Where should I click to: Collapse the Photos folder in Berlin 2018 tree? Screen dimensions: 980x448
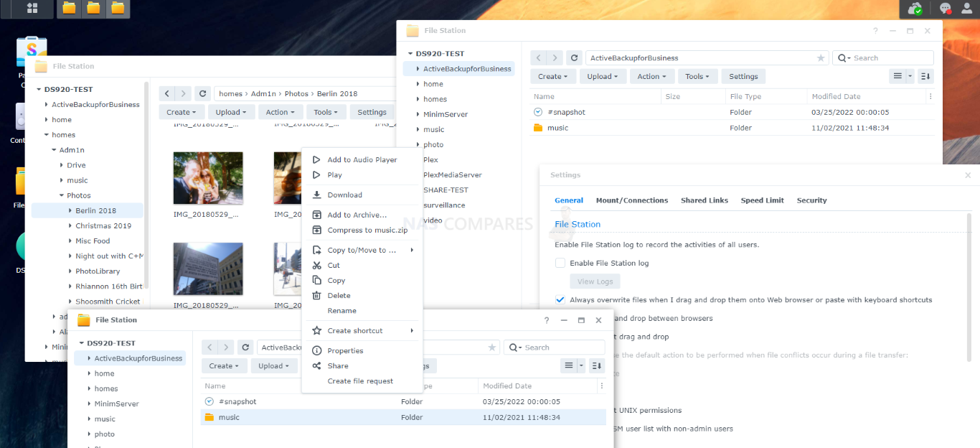tap(62, 195)
